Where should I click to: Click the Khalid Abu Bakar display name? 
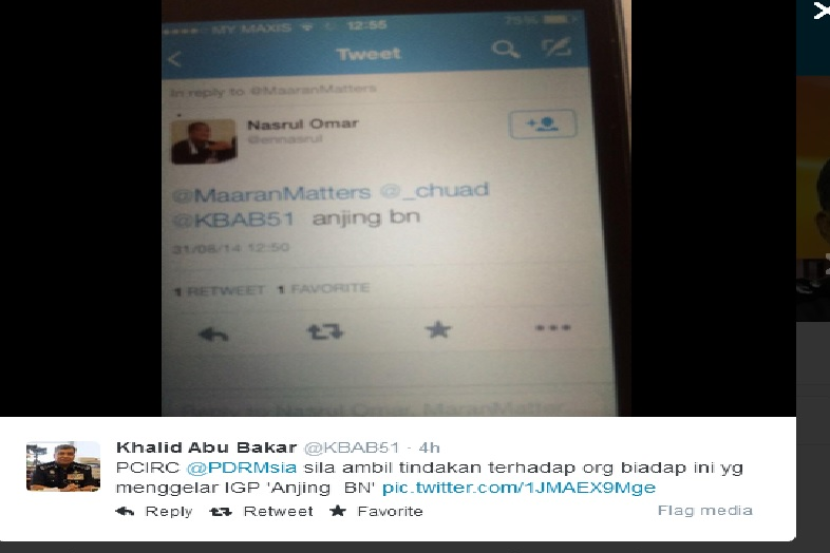(x=206, y=447)
